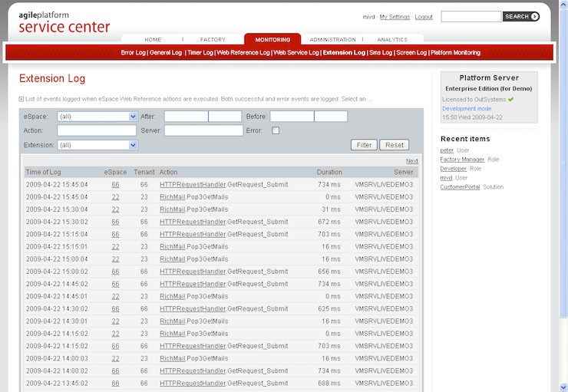Viewport: 568px width, 392px height.
Task: Open Platform Monitoring submenu link
Action: click(454, 53)
